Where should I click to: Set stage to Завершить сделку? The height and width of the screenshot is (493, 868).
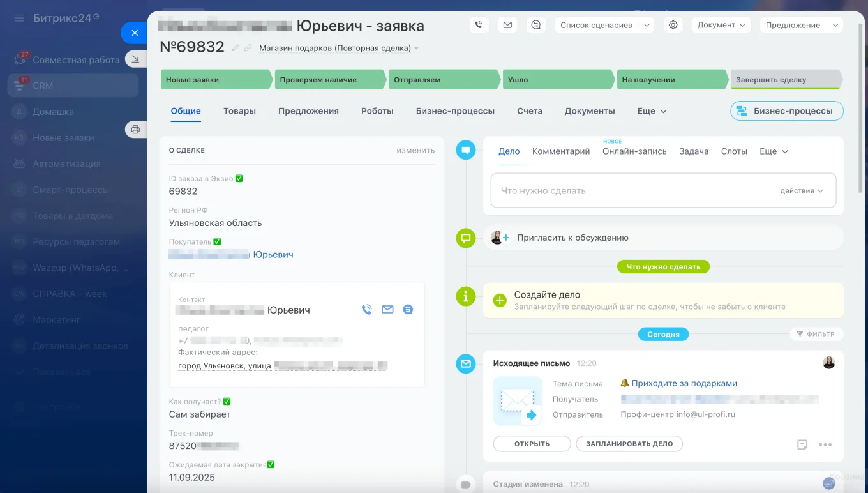[x=786, y=80]
